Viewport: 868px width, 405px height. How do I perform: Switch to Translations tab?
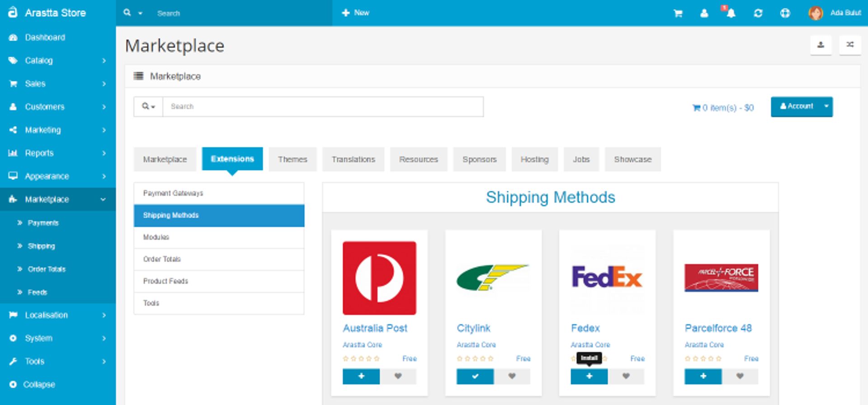point(353,159)
